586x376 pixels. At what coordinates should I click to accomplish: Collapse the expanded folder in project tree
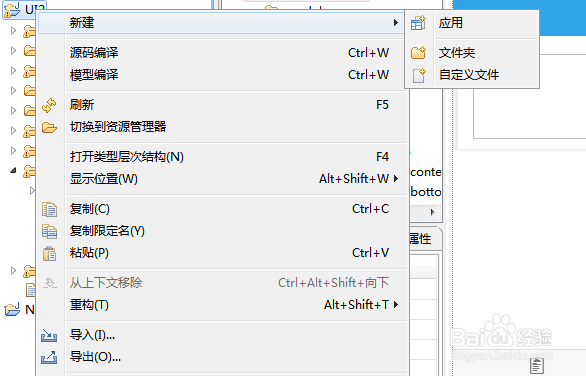click(x=13, y=170)
